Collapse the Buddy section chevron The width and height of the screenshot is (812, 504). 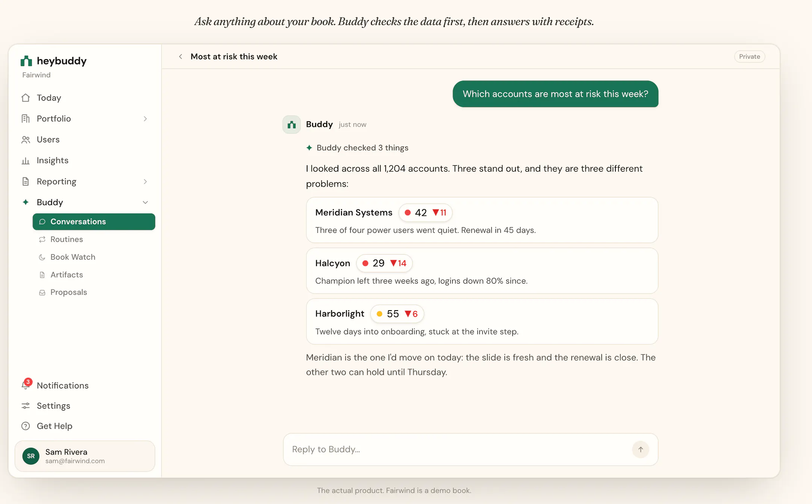[x=145, y=202]
